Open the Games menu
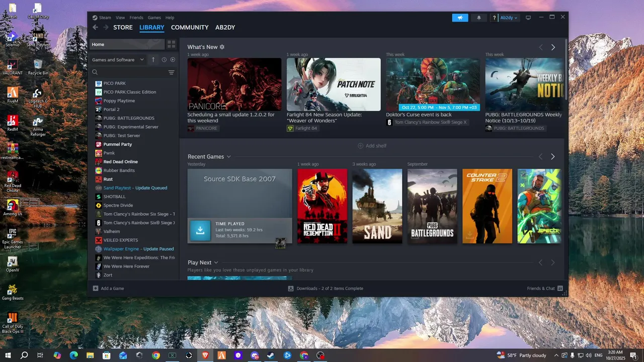Screen dimensions: 644x362 [x=154, y=18]
